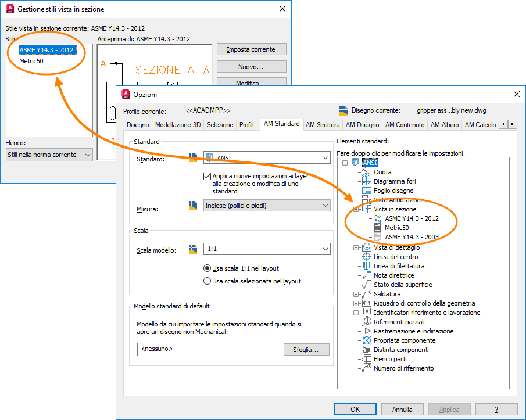Click the drawing icon beside Scala modello
This screenshot has width=526, height=420.
pyautogui.click(x=193, y=249)
